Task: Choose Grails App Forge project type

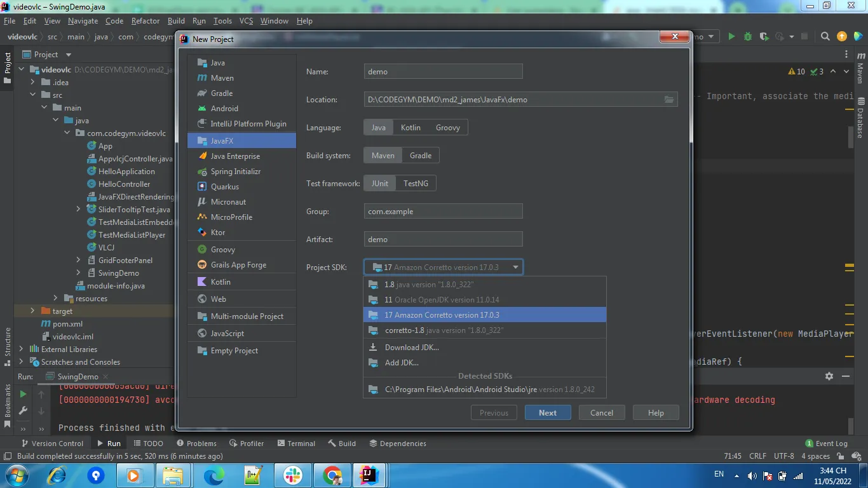Action: pos(241,265)
